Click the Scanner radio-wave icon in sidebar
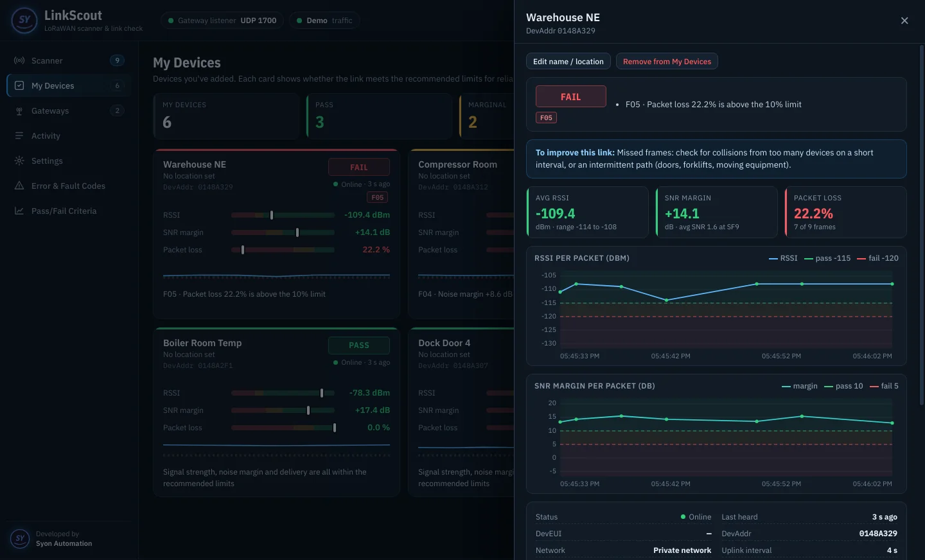The image size is (925, 560). point(19,60)
